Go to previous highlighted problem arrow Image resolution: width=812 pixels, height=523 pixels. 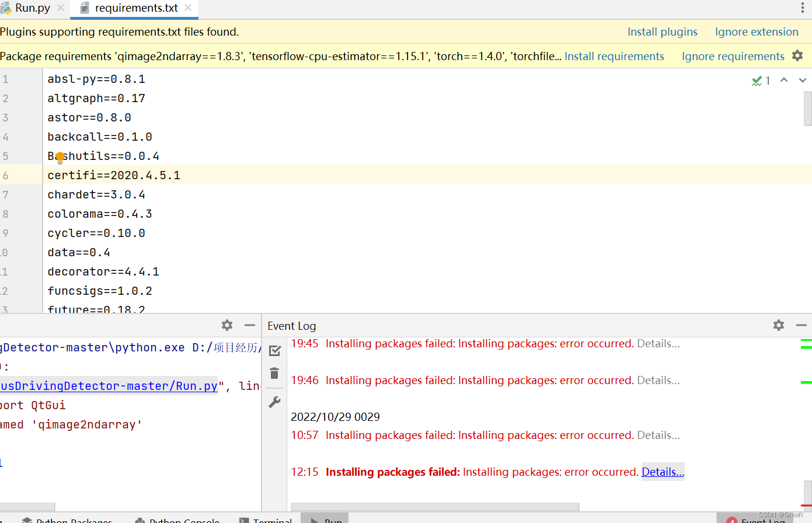(784, 80)
